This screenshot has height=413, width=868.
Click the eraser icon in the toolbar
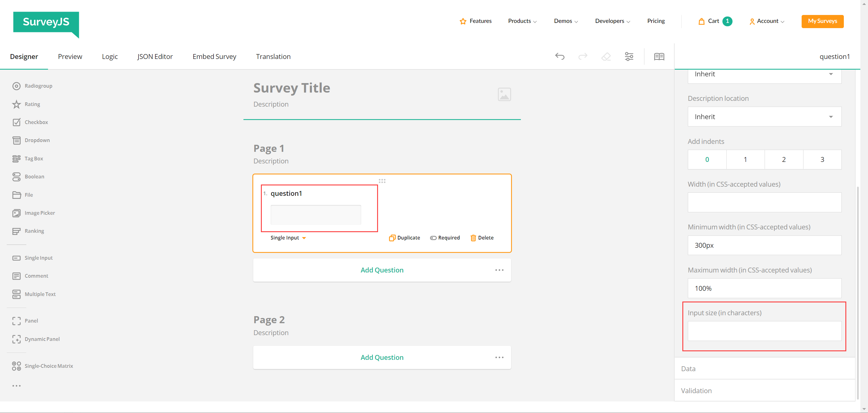click(606, 56)
